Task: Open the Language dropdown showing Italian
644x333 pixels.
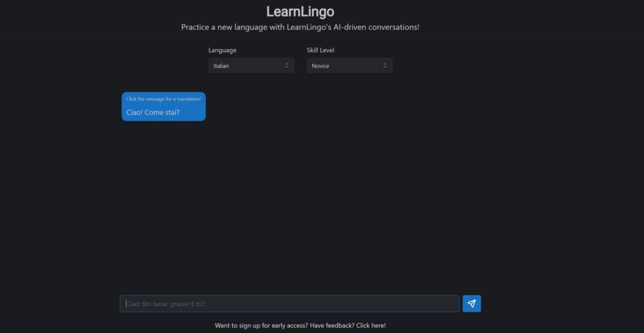Action: click(251, 65)
